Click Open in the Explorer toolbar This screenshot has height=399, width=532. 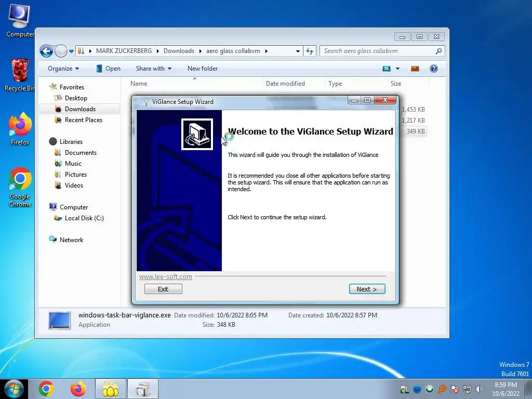click(108, 69)
